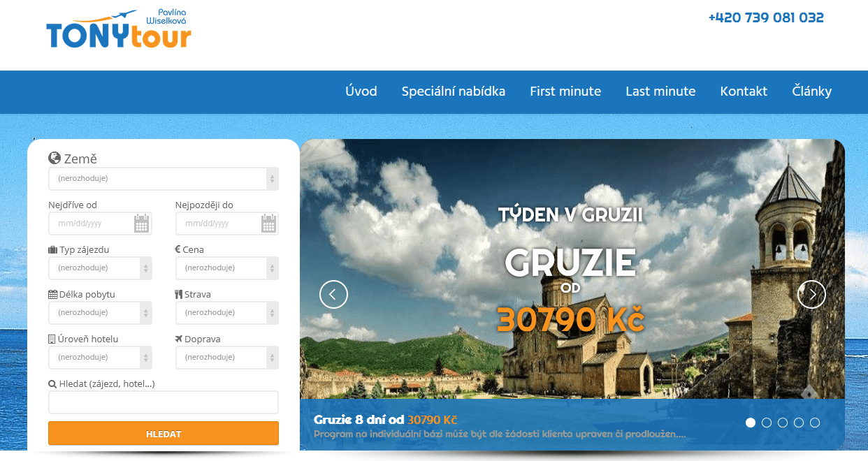Click the globe icon beside Země

pyautogui.click(x=55, y=159)
